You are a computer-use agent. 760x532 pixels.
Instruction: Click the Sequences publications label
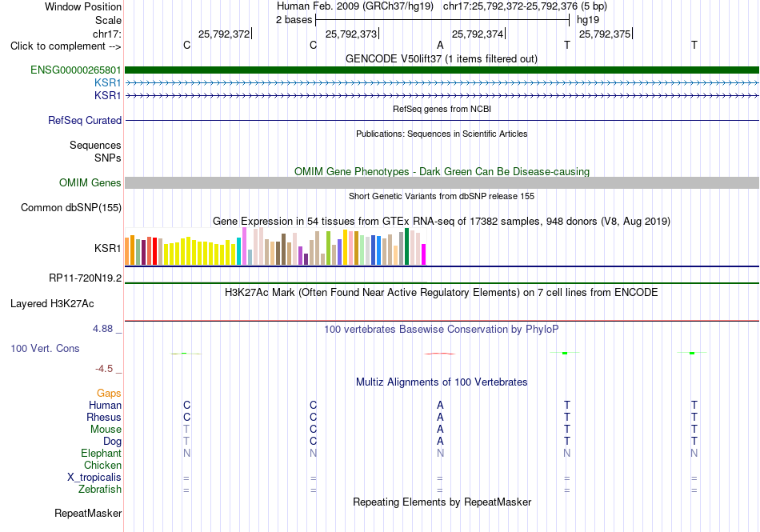95,146
